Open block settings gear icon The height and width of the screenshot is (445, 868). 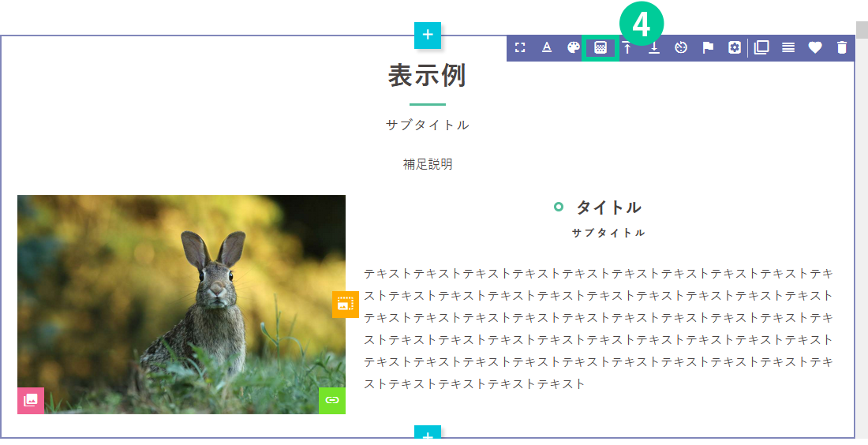735,48
